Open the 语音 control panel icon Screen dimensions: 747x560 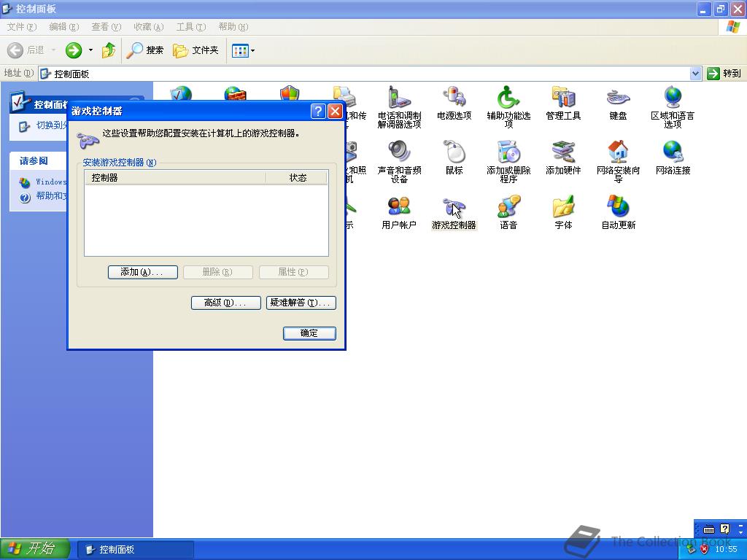click(x=508, y=212)
